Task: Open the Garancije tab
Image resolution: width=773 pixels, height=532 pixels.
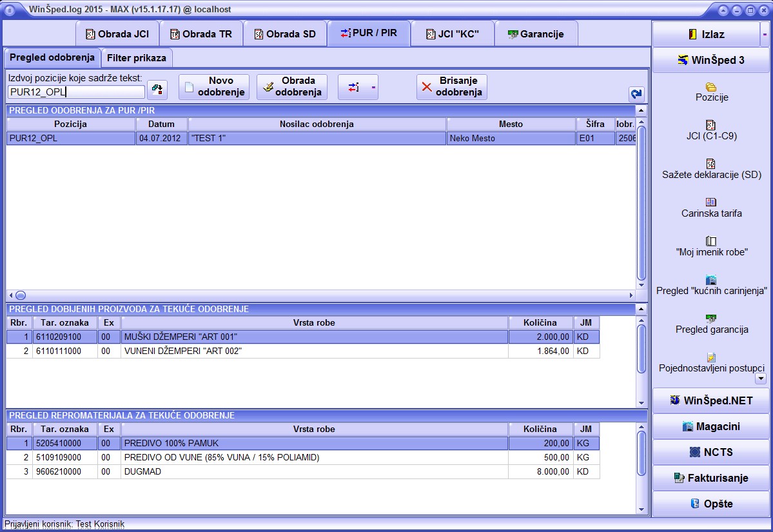Action: coord(536,34)
